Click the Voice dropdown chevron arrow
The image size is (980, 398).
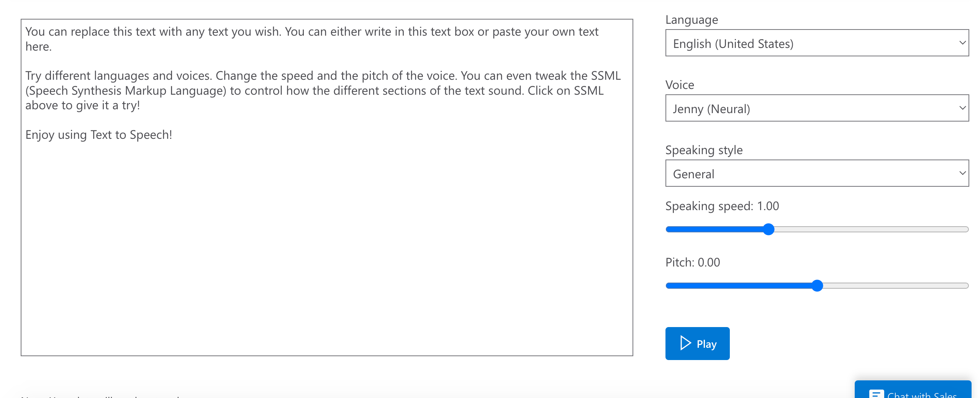click(x=962, y=108)
